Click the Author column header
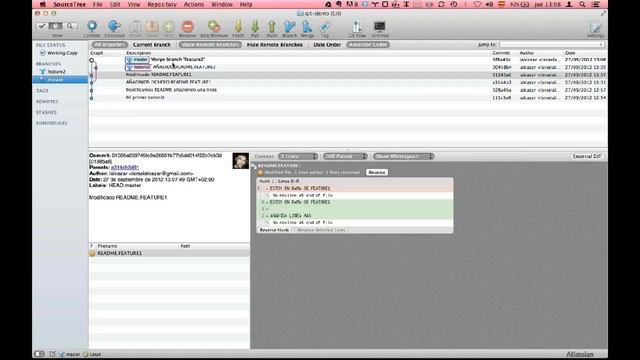This screenshot has width=640, height=360. pos(527,53)
